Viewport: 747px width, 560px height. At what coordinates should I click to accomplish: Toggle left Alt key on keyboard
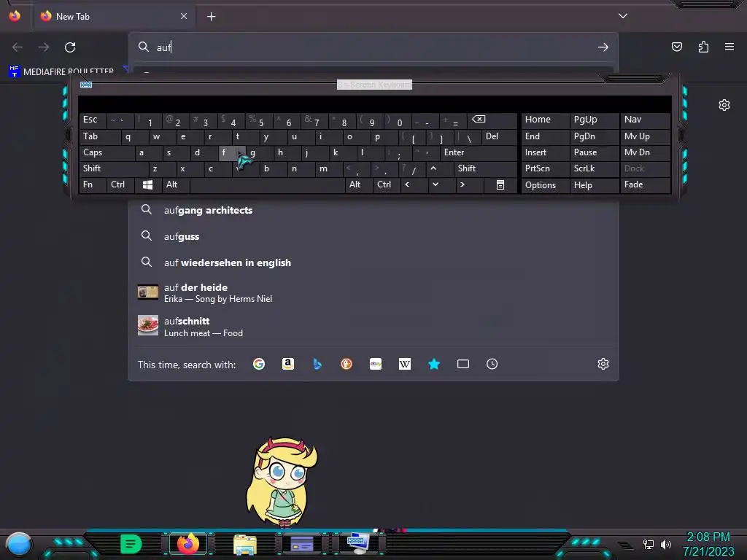pos(176,184)
